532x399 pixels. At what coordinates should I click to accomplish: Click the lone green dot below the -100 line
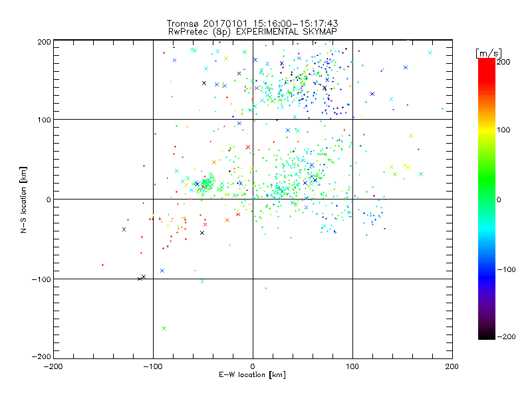(265, 289)
